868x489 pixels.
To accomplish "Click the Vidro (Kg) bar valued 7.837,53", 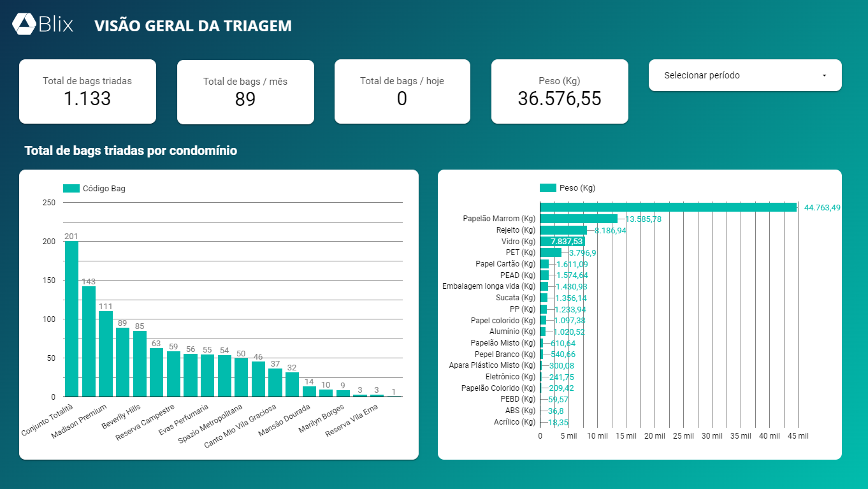I will 563,242.
